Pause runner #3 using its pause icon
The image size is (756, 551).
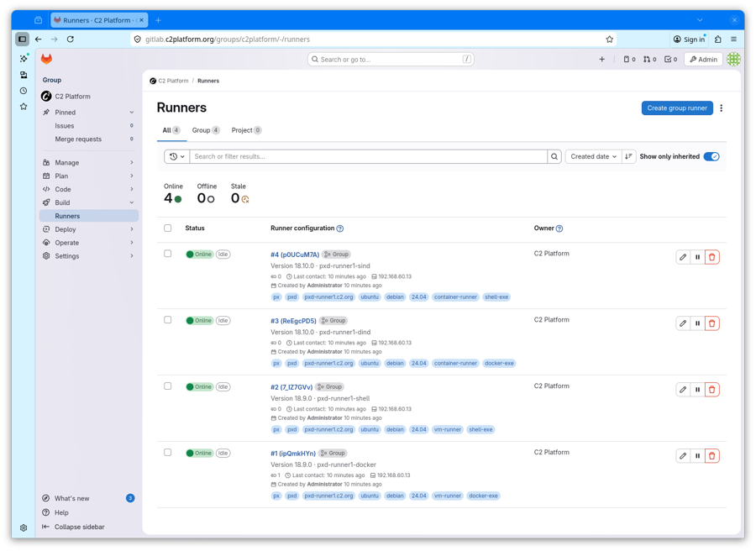click(697, 323)
